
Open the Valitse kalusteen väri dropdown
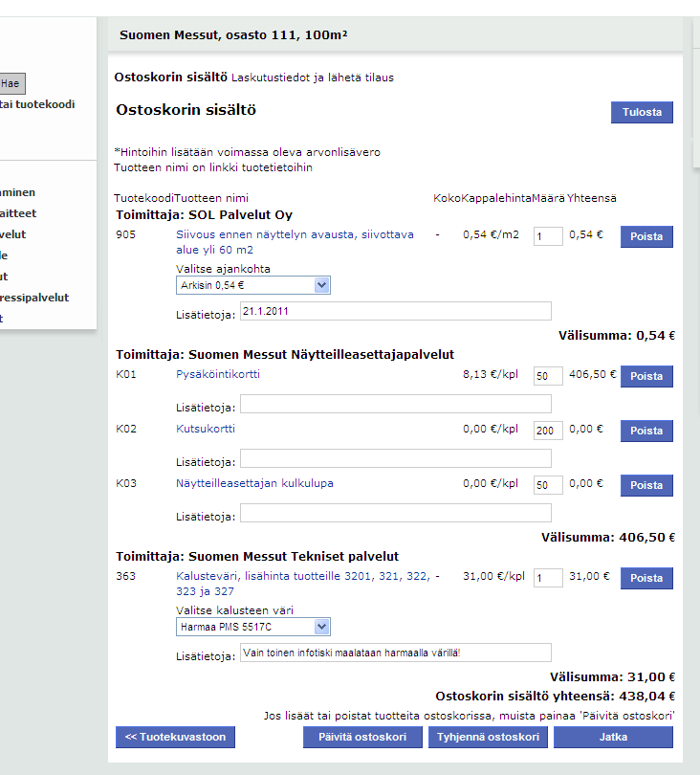click(x=252, y=627)
